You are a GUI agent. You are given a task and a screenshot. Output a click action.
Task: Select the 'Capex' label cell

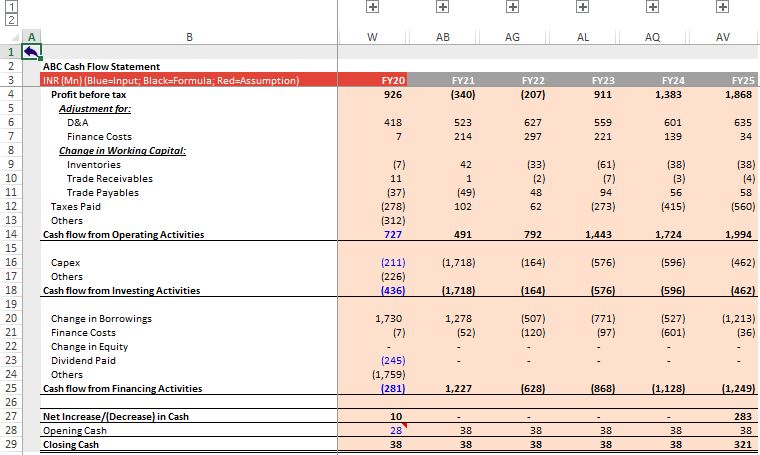189,263
